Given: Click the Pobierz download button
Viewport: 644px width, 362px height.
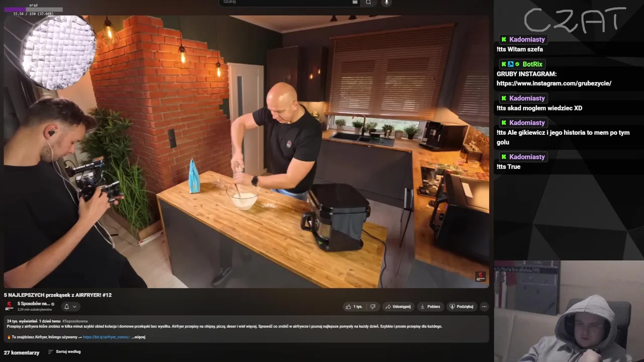Looking at the screenshot, I should click(x=430, y=307).
